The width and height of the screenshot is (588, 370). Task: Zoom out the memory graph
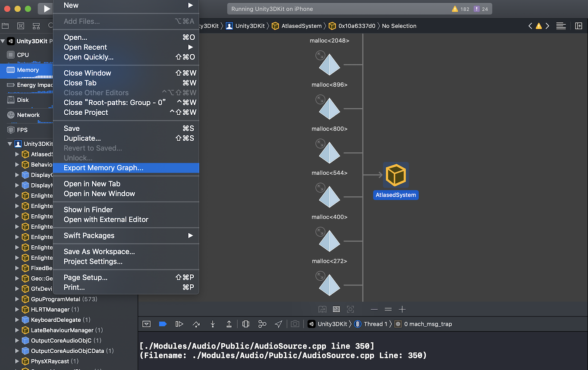374,309
